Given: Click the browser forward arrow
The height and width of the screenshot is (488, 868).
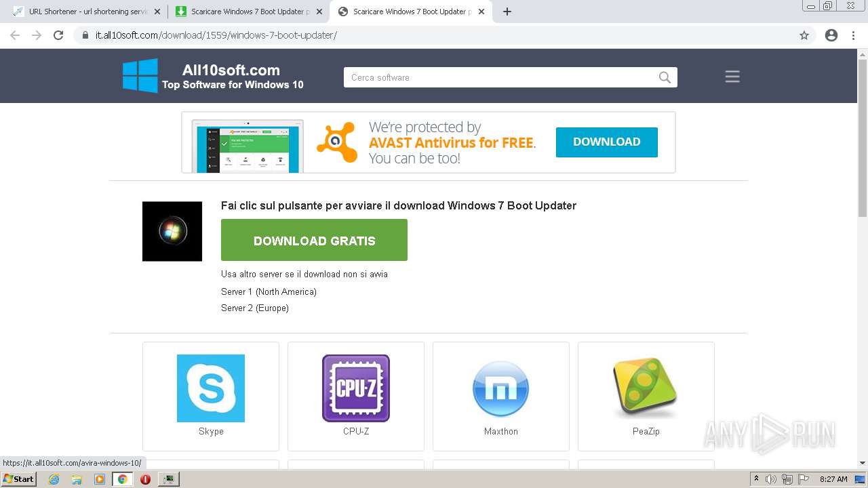Looking at the screenshot, I should [37, 35].
